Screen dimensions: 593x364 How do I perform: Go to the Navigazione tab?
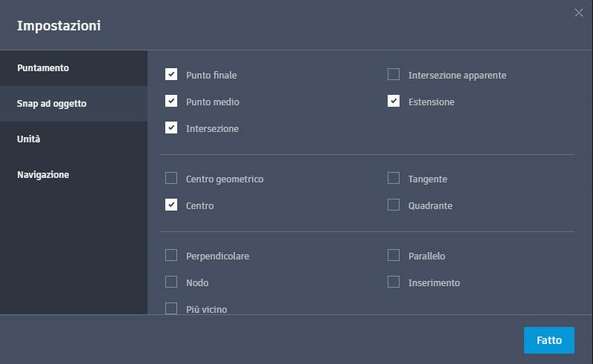pyautogui.click(x=43, y=175)
